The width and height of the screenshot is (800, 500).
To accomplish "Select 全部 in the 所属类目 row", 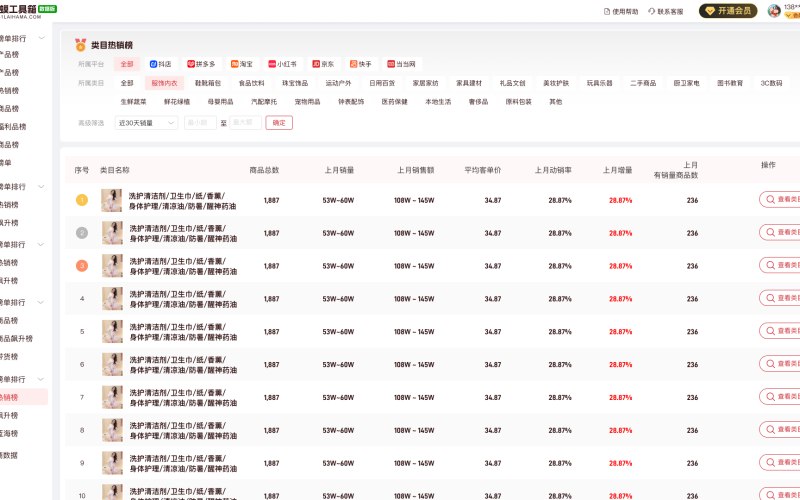I will [127, 83].
